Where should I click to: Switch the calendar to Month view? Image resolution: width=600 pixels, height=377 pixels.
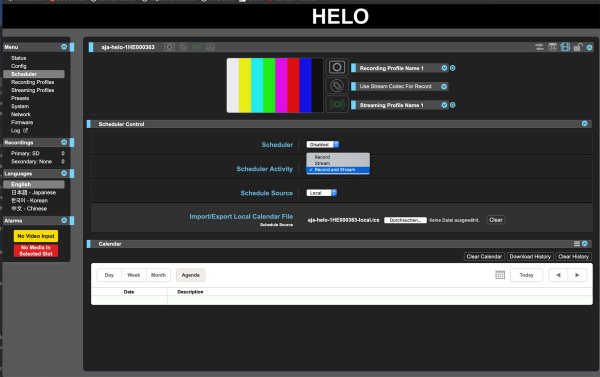pyautogui.click(x=158, y=275)
